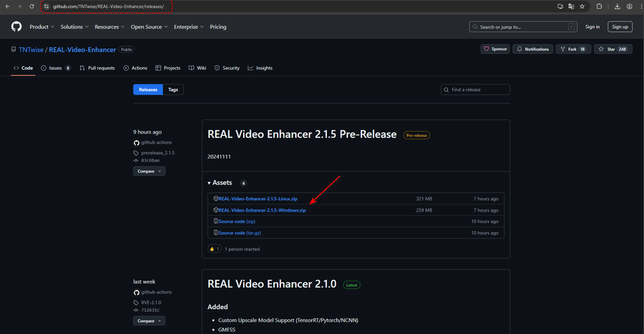Go to the Pricing page
Viewport: 644px width, 334px height.
point(218,26)
